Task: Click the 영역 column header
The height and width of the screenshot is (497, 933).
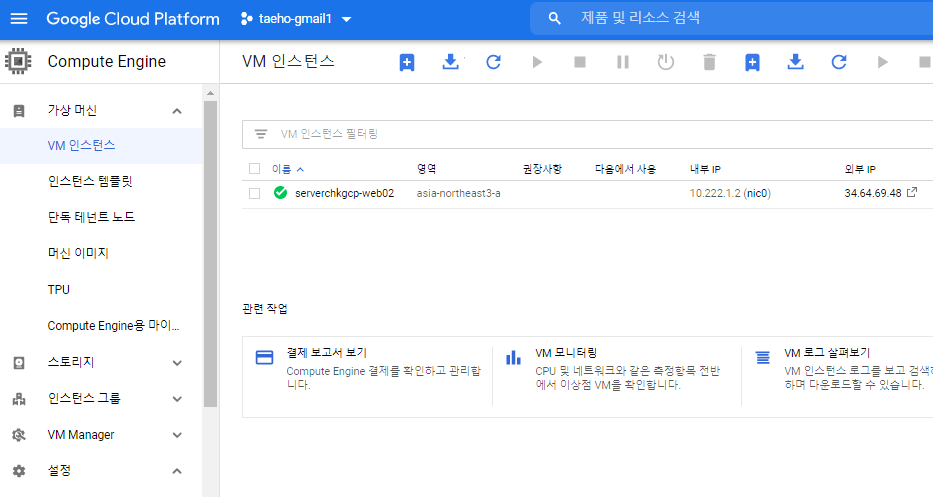Action: coord(427,169)
